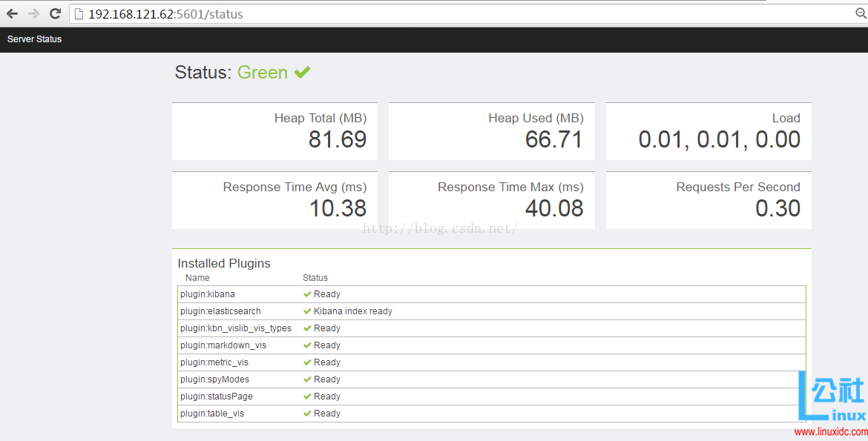Click the Heap Used (MB) metric card

pos(491,131)
